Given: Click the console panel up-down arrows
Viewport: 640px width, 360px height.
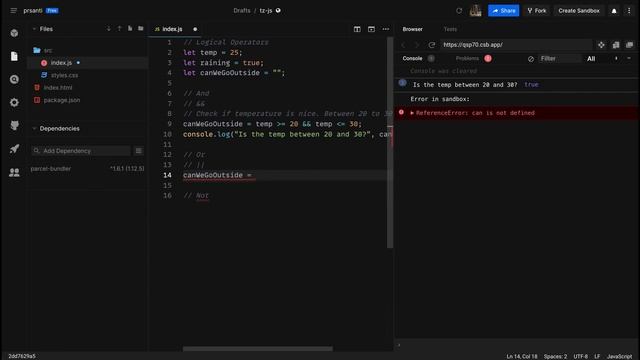Looking at the screenshot, I should pos(616,58).
